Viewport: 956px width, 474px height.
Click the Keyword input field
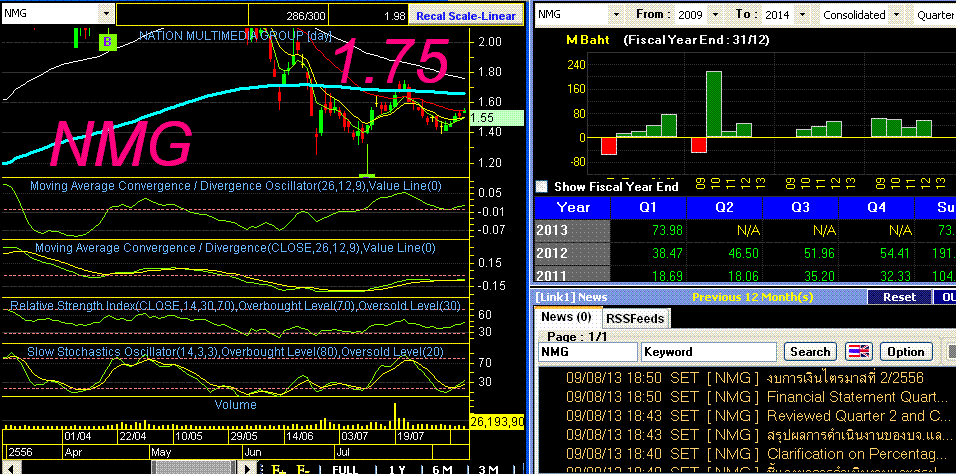pyautogui.click(x=708, y=352)
